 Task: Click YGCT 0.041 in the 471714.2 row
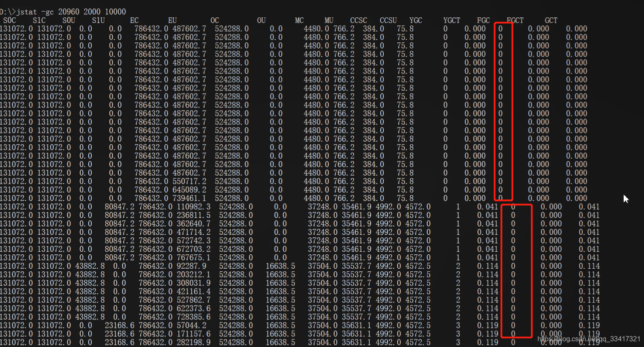point(487,232)
